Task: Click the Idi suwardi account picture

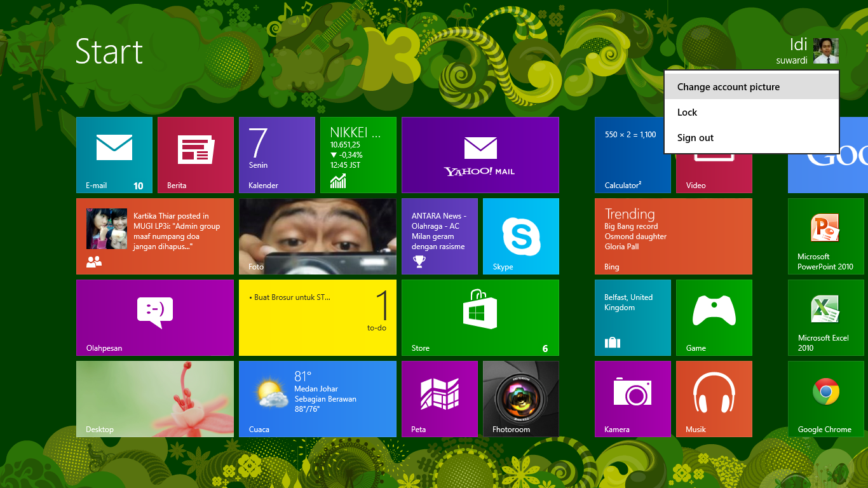Action: tap(826, 51)
